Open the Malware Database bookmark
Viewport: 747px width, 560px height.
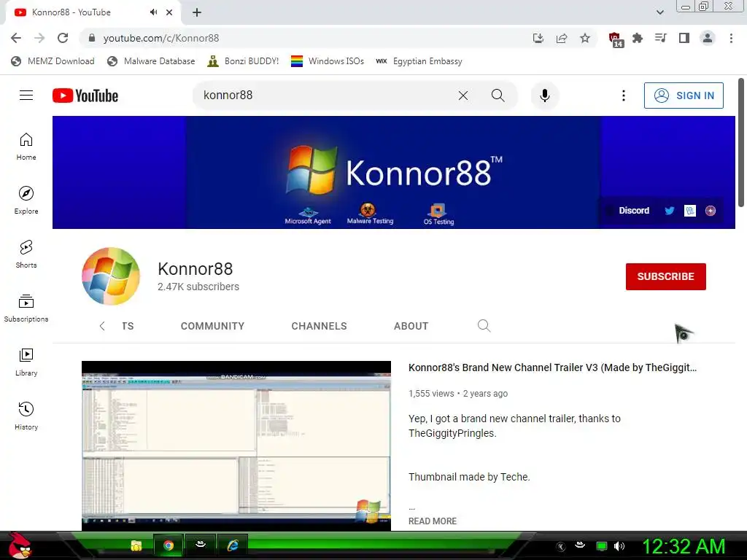pyautogui.click(x=151, y=61)
